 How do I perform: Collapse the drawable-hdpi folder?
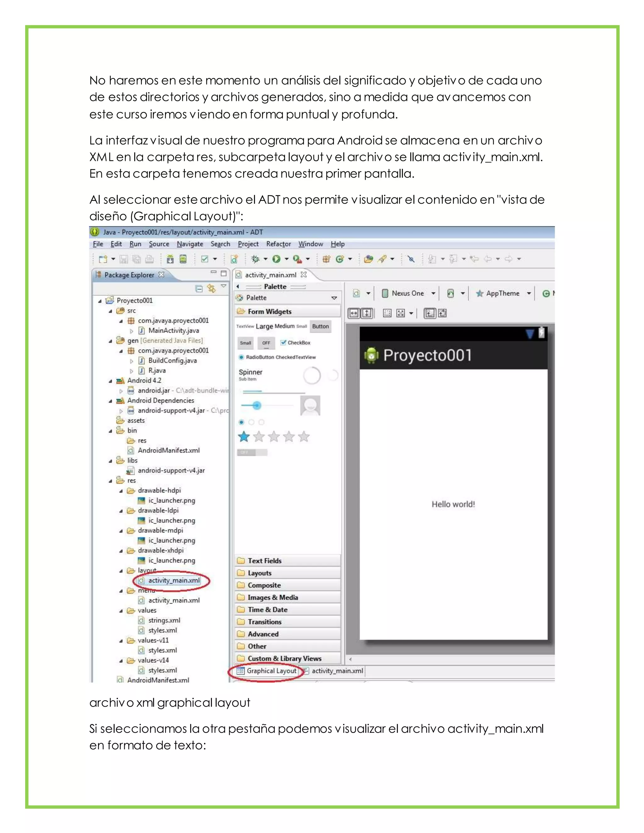click(x=121, y=491)
